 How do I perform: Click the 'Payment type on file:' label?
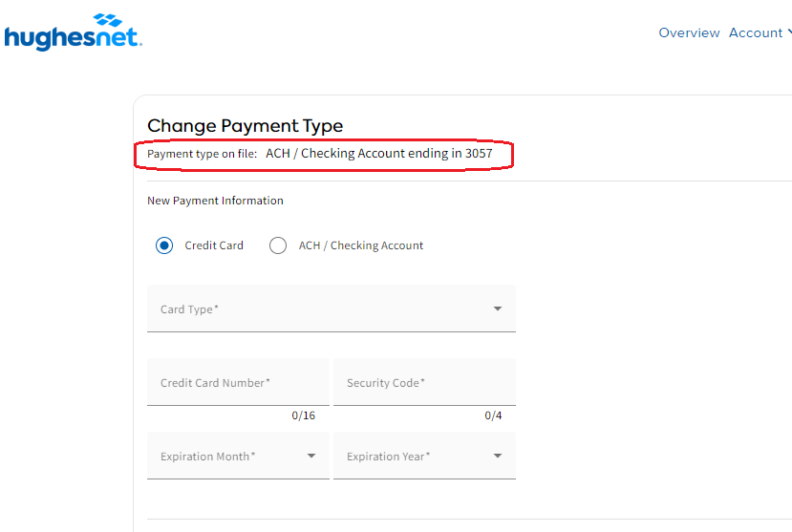pyautogui.click(x=202, y=154)
